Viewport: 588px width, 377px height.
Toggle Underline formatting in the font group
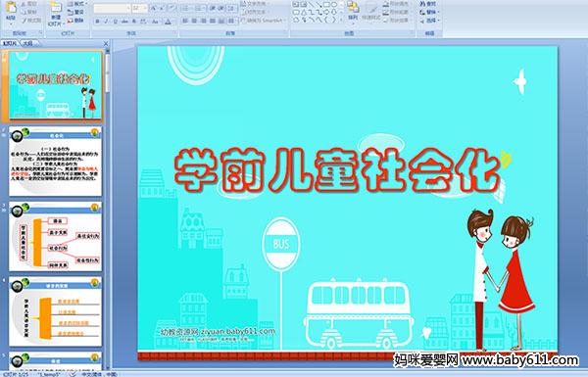pos(115,22)
